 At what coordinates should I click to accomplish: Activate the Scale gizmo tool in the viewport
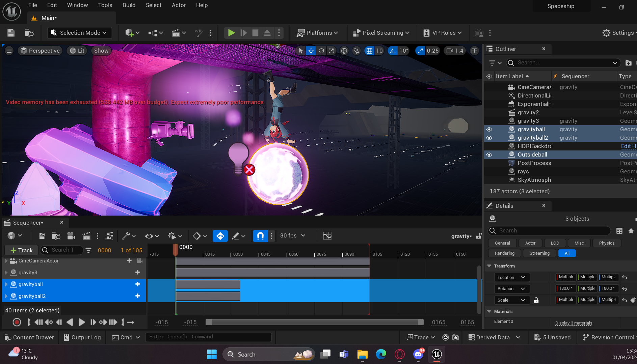[x=331, y=51]
